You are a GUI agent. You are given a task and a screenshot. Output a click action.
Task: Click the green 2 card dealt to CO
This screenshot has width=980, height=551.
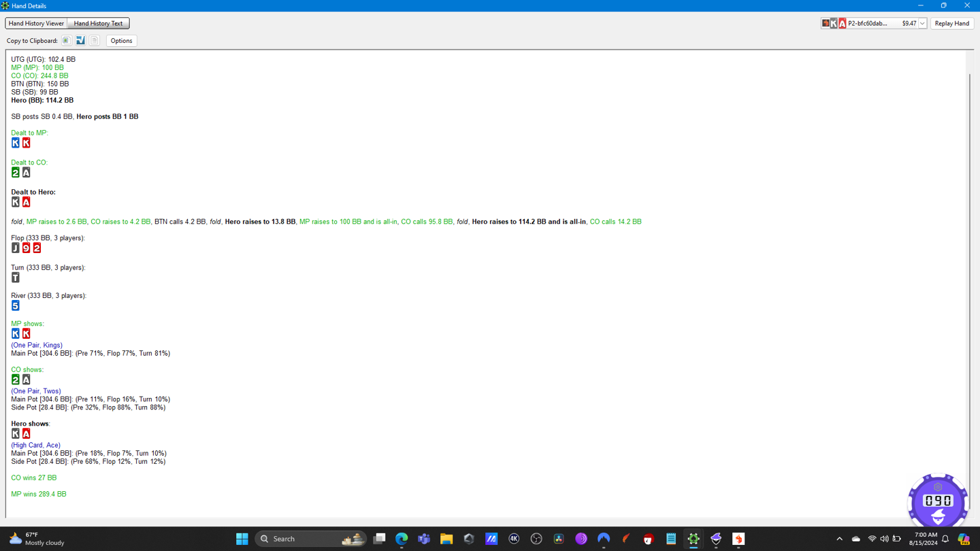point(16,173)
